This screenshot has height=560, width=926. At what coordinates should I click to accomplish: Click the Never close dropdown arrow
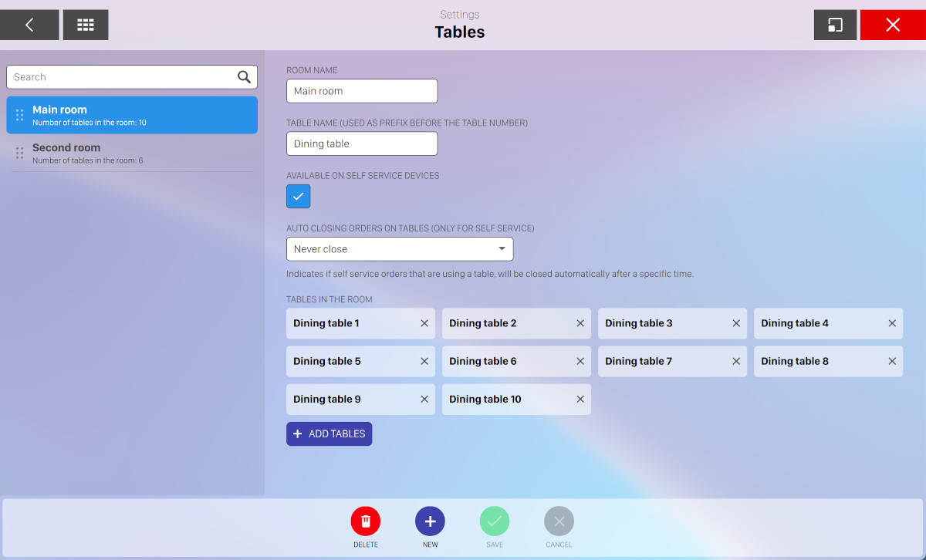coord(502,249)
